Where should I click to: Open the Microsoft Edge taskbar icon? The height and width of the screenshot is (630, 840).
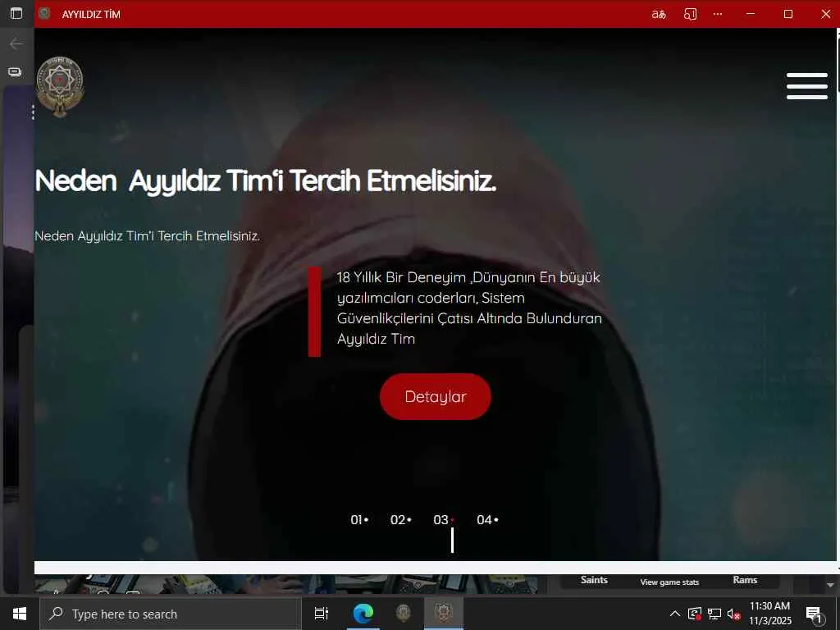click(363, 614)
